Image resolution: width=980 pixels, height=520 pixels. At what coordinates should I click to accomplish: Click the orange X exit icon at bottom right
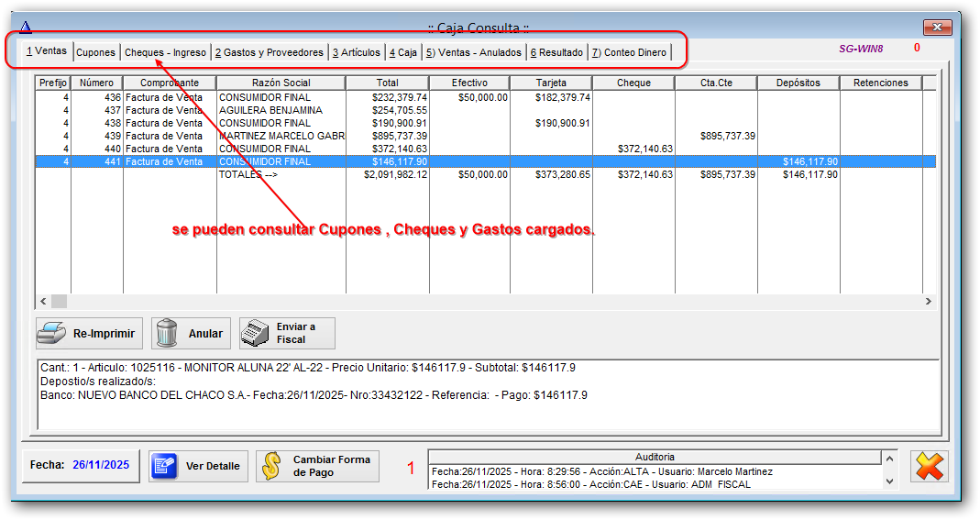coord(929,466)
